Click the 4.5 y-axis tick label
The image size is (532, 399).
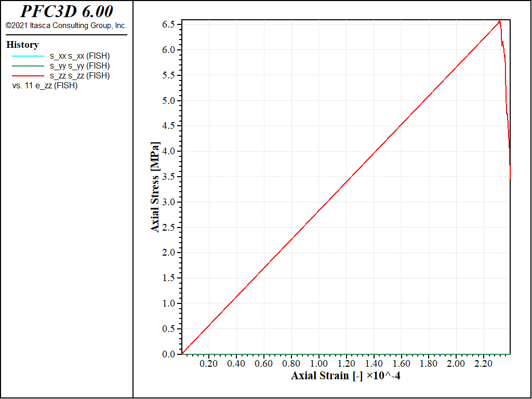click(x=169, y=126)
